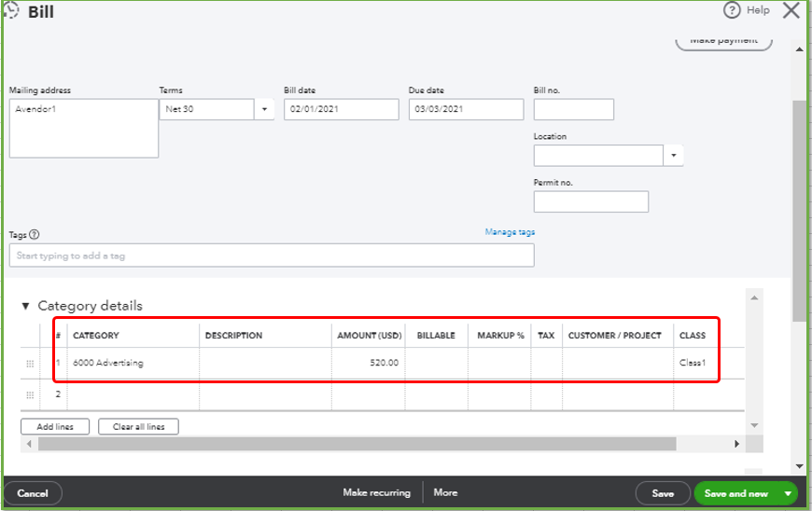Click the category table scroll down arrow

pyautogui.click(x=754, y=425)
